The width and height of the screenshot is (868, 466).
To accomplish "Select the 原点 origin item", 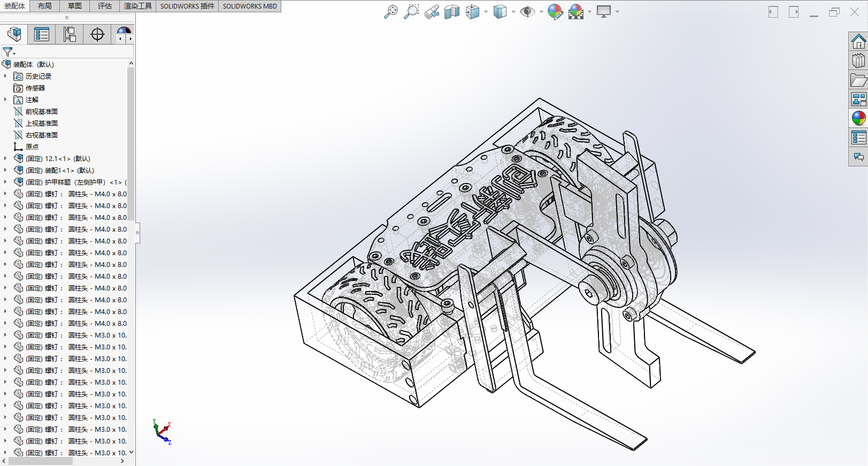I will pyautogui.click(x=26, y=147).
